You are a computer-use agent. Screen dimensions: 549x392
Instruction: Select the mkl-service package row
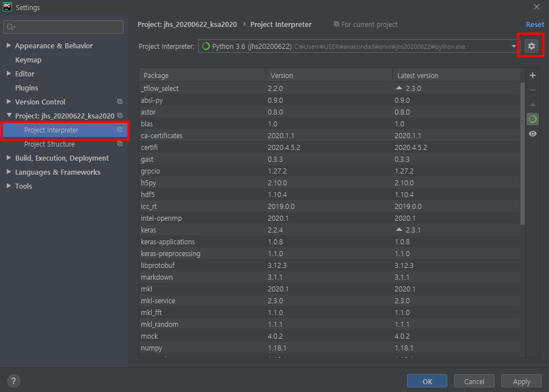[x=330, y=300]
